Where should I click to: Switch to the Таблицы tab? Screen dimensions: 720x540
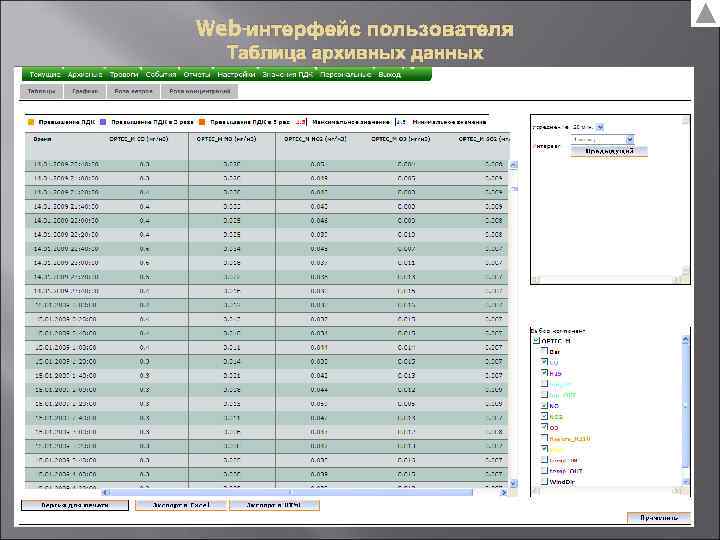[x=41, y=91]
